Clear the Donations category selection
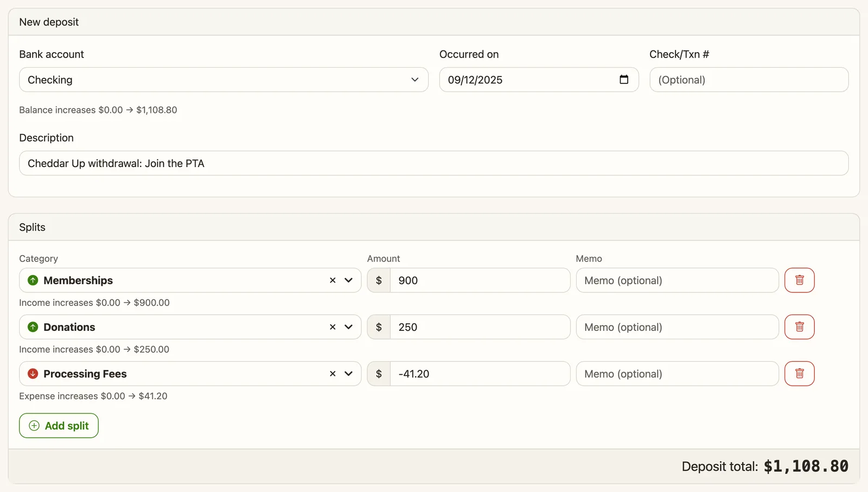This screenshot has height=492, width=868. tap(333, 327)
